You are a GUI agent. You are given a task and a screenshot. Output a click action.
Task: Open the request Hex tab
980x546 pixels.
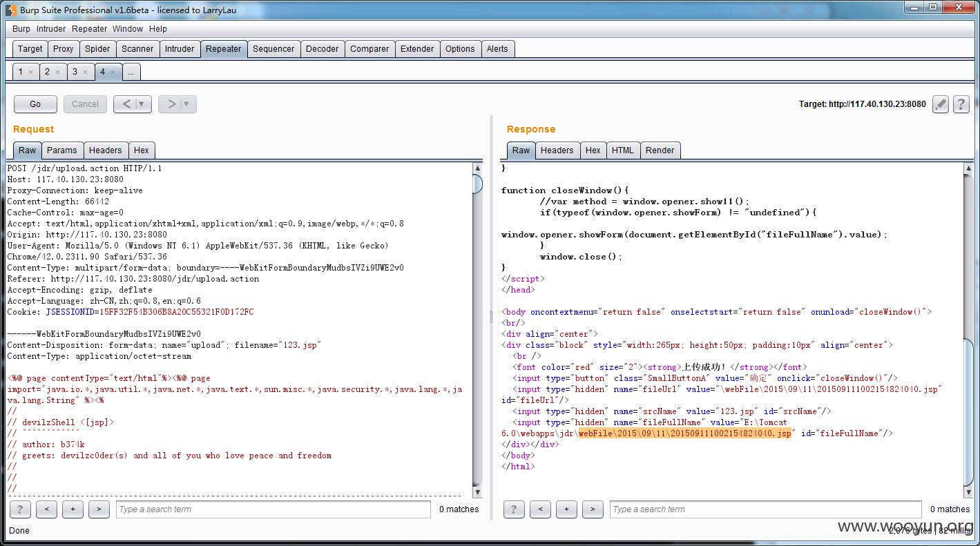coord(142,150)
